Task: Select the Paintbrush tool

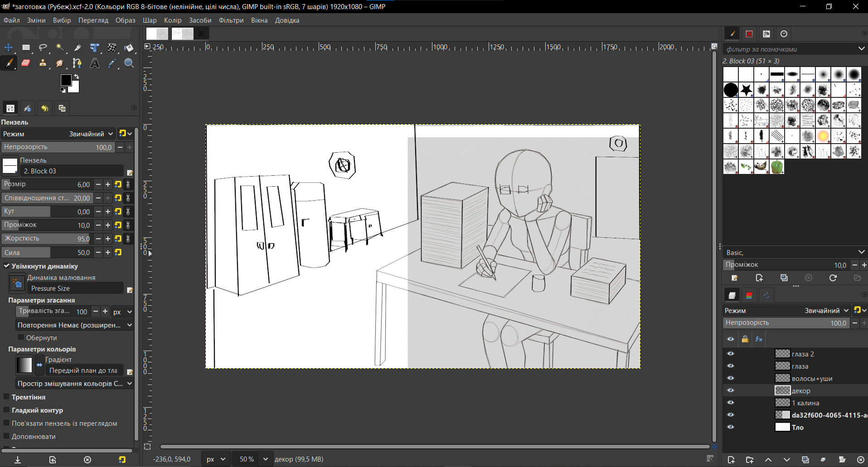Action: click(9, 63)
